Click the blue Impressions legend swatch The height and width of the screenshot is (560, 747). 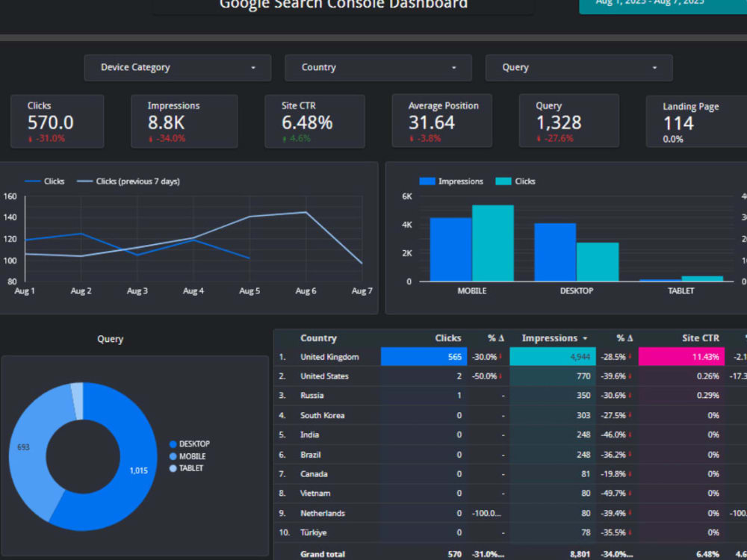tap(430, 181)
